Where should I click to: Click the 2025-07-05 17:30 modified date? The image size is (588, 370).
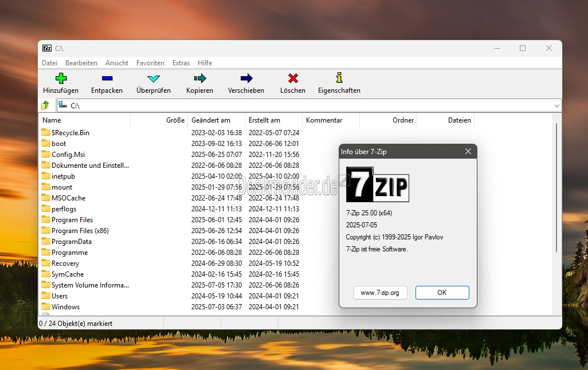tap(217, 285)
